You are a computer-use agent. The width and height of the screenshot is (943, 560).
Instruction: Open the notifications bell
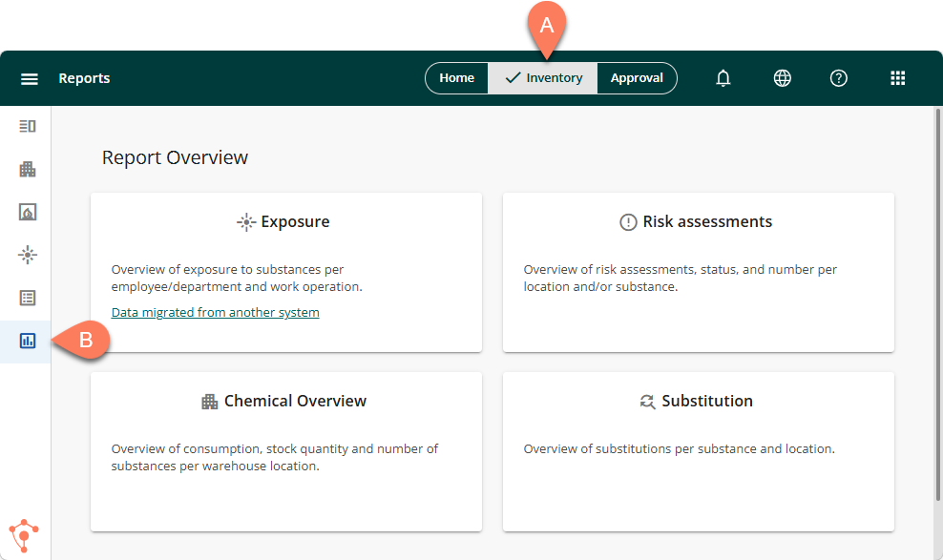(723, 78)
